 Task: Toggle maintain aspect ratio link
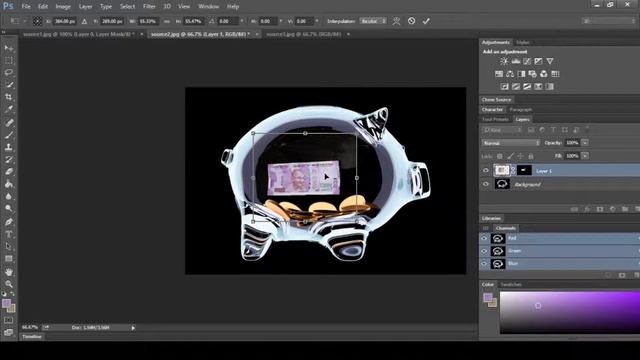pyautogui.click(x=167, y=21)
